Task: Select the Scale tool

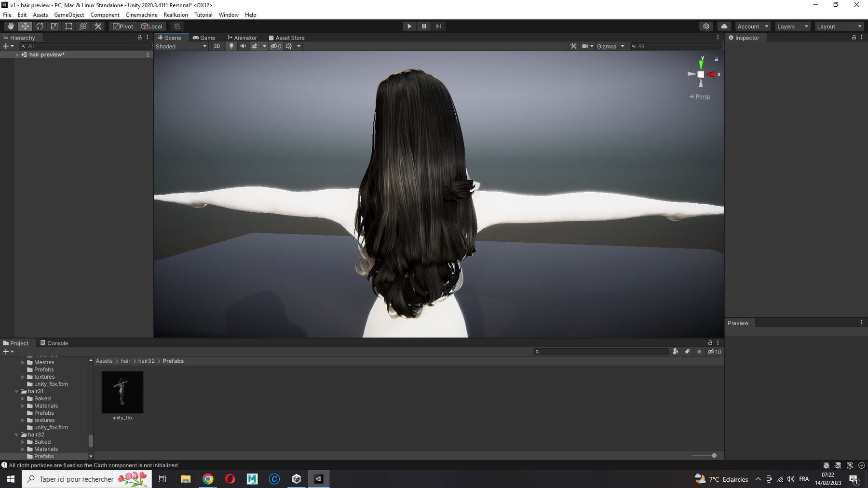Action: click(x=54, y=26)
